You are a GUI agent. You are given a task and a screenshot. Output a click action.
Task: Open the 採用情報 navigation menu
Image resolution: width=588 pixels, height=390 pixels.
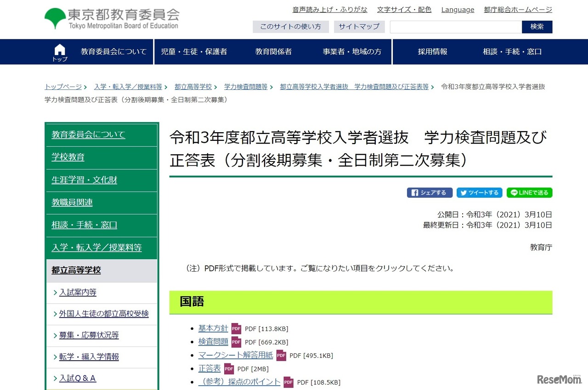click(432, 52)
